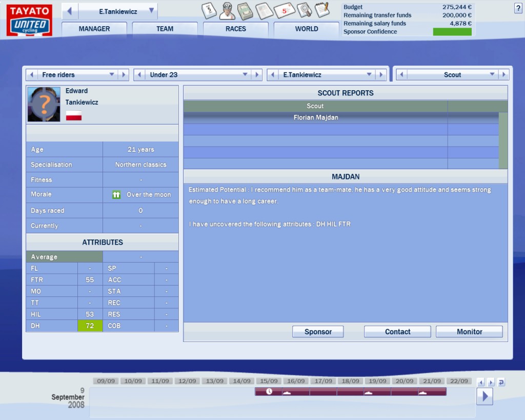Image resolution: width=525 pixels, height=420 pixels.
Task: Advance day with large play arrow
Action: tap(484, 396)
